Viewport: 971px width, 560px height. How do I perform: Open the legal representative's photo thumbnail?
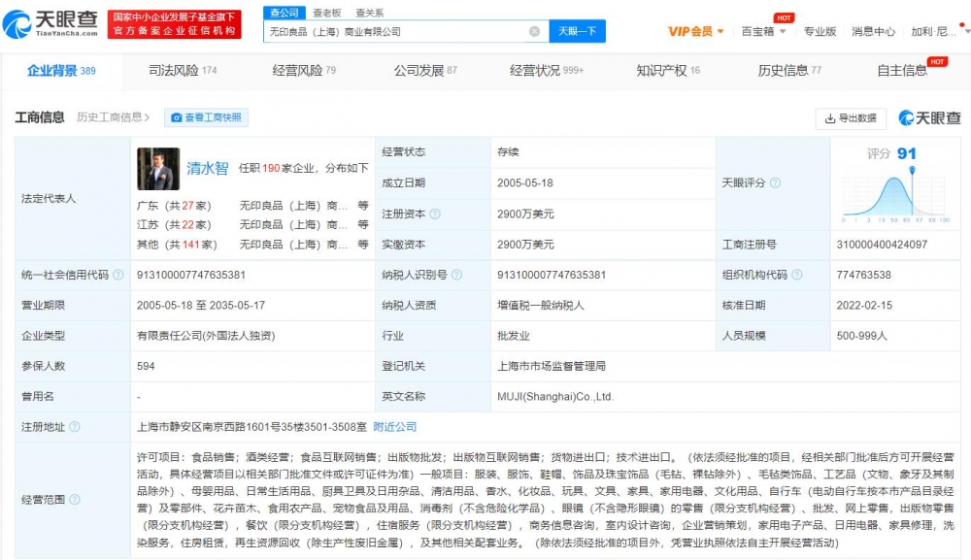(x=158, y=168)
